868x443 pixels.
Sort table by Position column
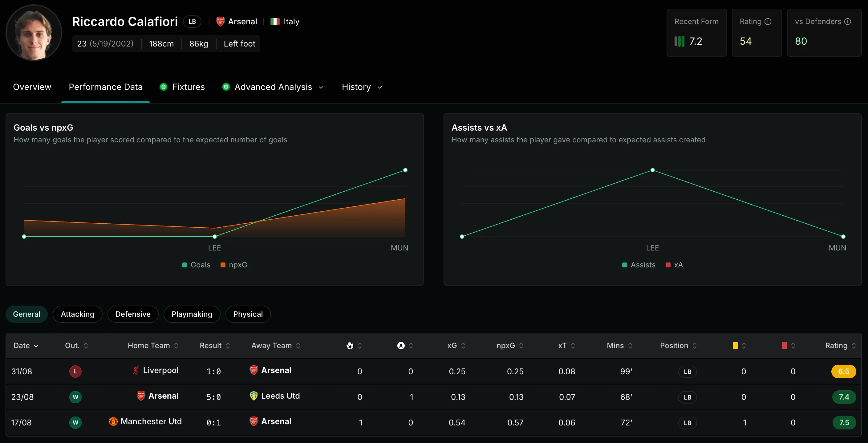679,346
